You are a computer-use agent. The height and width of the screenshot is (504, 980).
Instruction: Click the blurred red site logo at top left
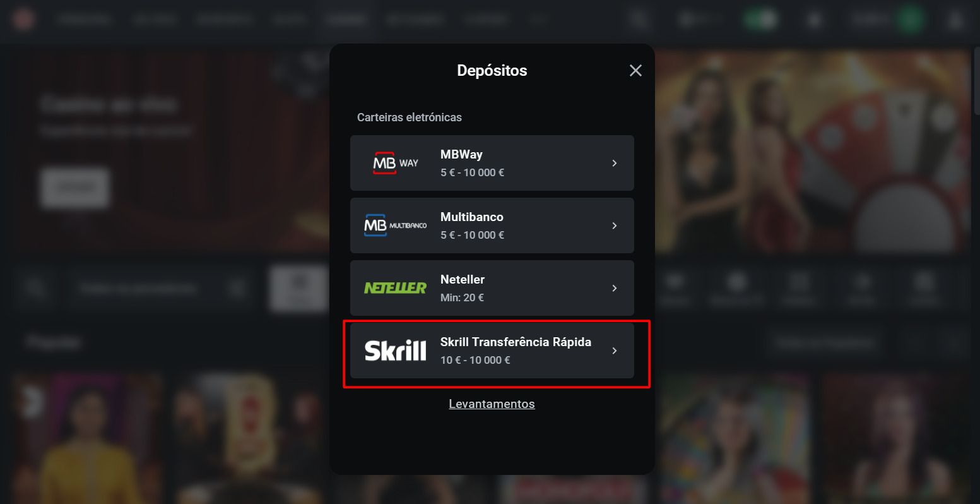23,20
